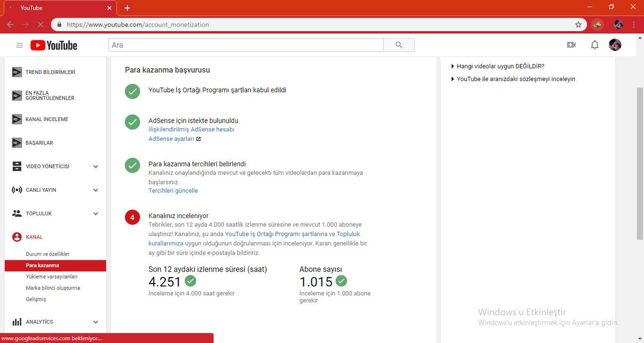644x343 pixels.
Task: Click the TREND BİLDİRİMLERİ label
Action: tap(50, 72)
